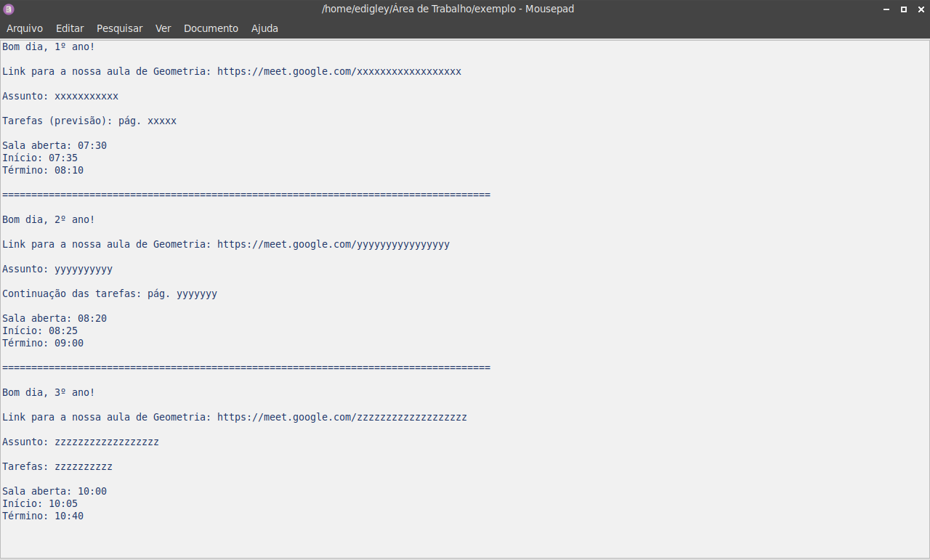Minimize the Mousepad window

pos(886,9)
